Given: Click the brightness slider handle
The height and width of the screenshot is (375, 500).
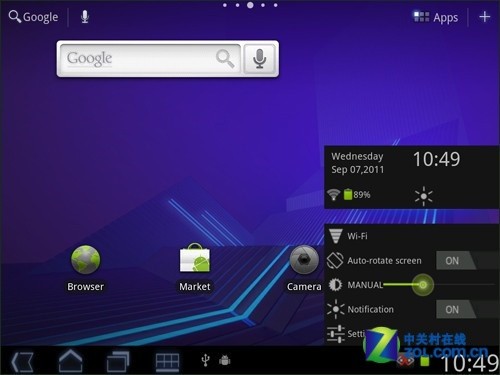Looking at the screenshot, I should tap(423, 285).
